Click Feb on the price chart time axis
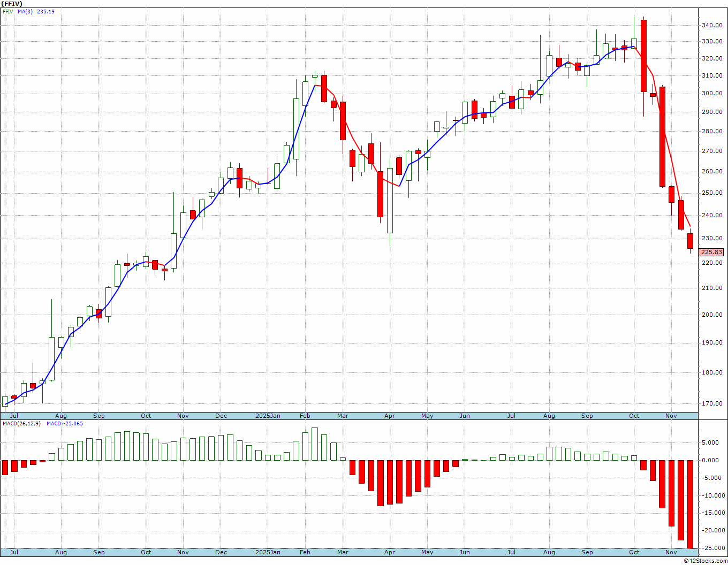This screenshot has height=565, width=728. (305, 416)
